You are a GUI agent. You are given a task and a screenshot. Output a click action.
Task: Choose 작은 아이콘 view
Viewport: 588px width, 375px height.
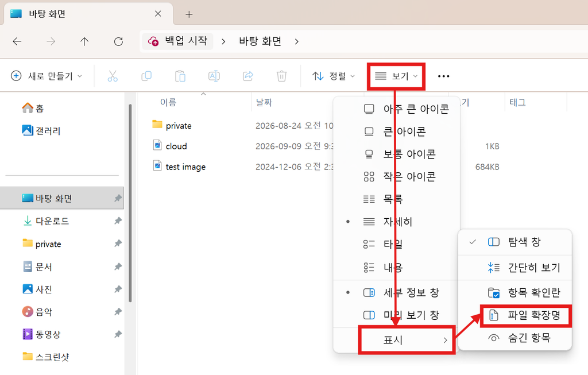pyautogui.click(x=396, y=177)
